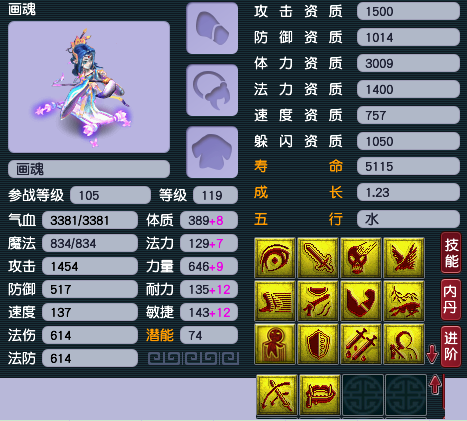Click the bow and arrow skill icon

(277, 395)
